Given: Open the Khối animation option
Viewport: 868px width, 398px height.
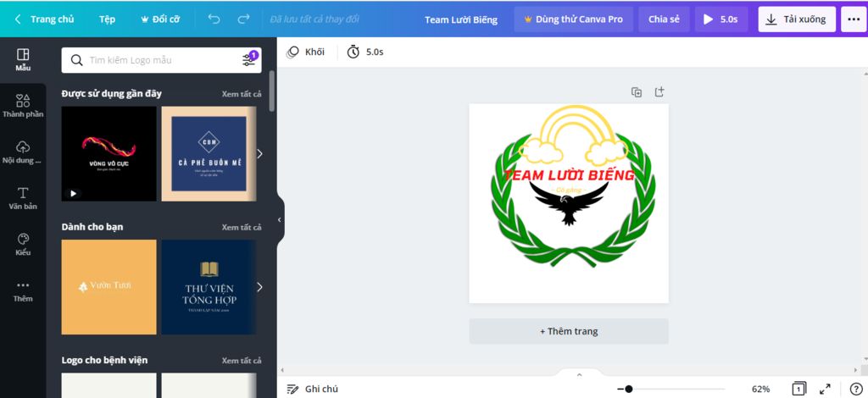Looking at the screenshot, I should pos(305,53).
